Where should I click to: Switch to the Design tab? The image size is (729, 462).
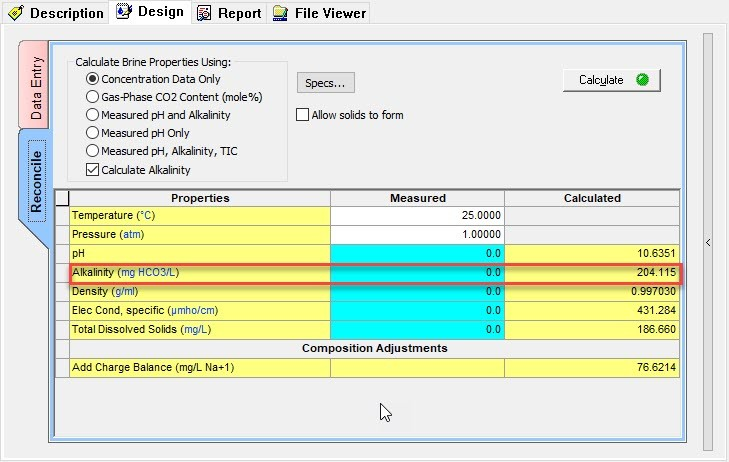[150, 12]
